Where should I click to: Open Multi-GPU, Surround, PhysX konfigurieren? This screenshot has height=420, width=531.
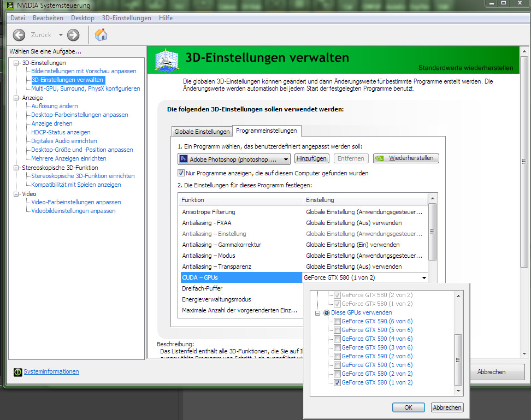[86, 88]
